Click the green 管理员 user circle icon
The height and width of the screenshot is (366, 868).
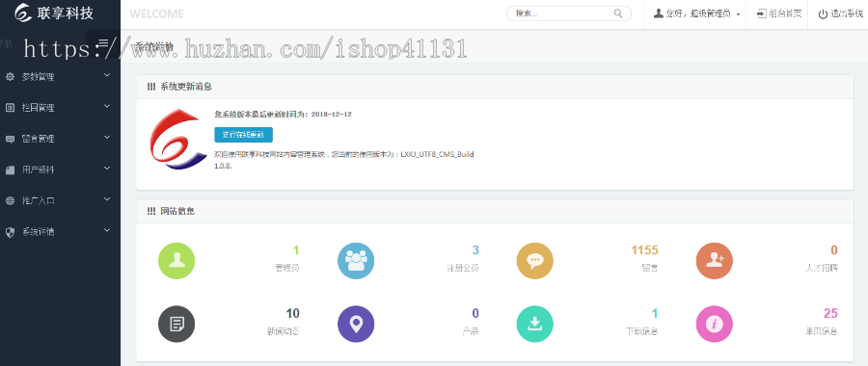pos(176,260)
